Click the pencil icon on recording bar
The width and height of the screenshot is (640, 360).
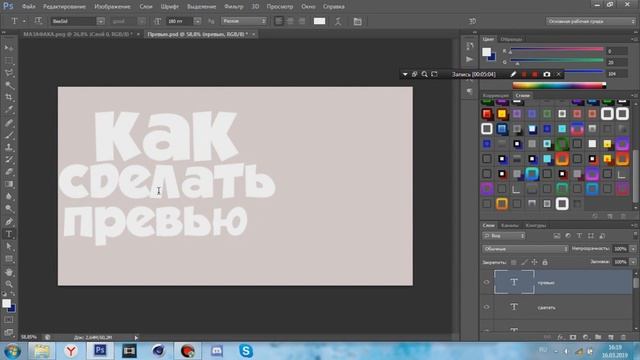513,74
